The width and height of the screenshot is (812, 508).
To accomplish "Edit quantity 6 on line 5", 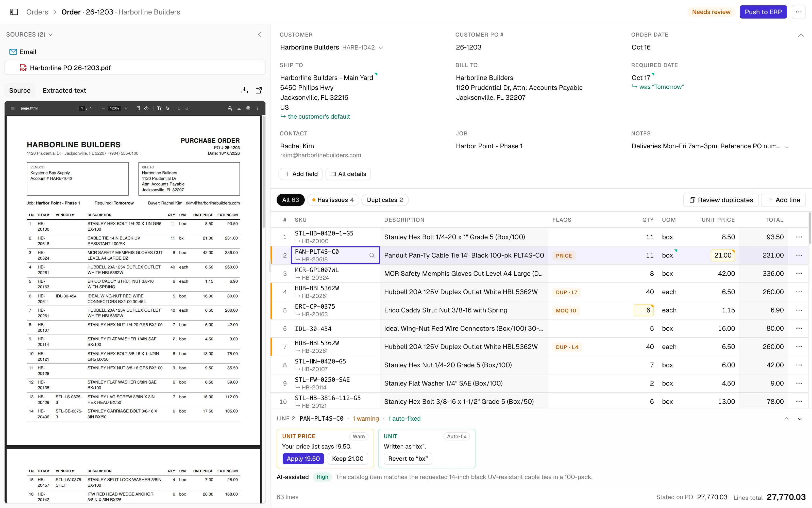I will tap(643, 310).
